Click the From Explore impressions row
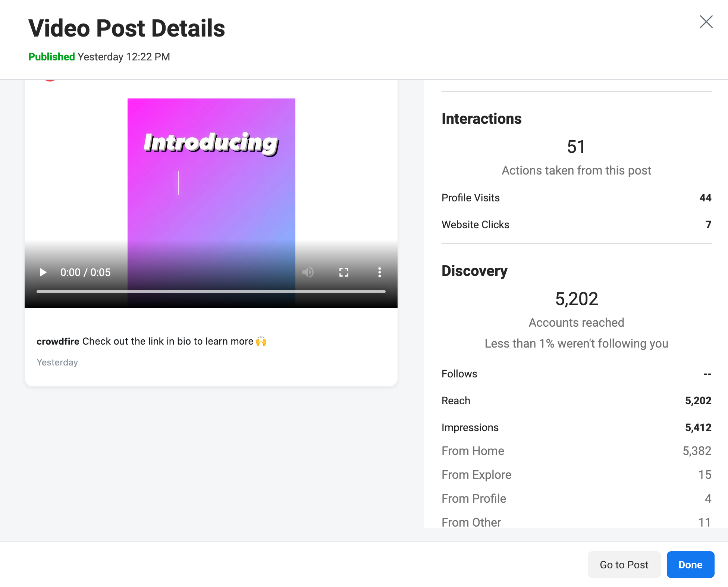Viewport: 728px width, 587px height. tap(576, 475)
